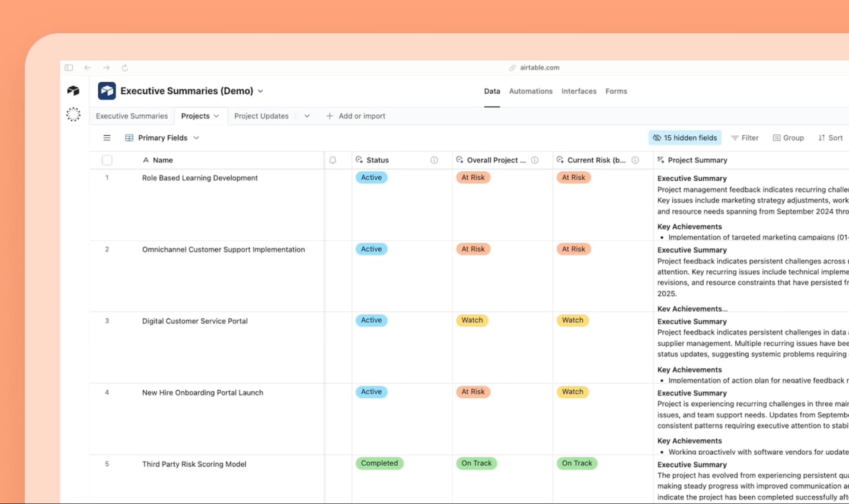Click the hidden-eye icon on 15 hidden fields
Image resolution: width=849 pixels, height=504 pixels.
[x=657, y=138]
